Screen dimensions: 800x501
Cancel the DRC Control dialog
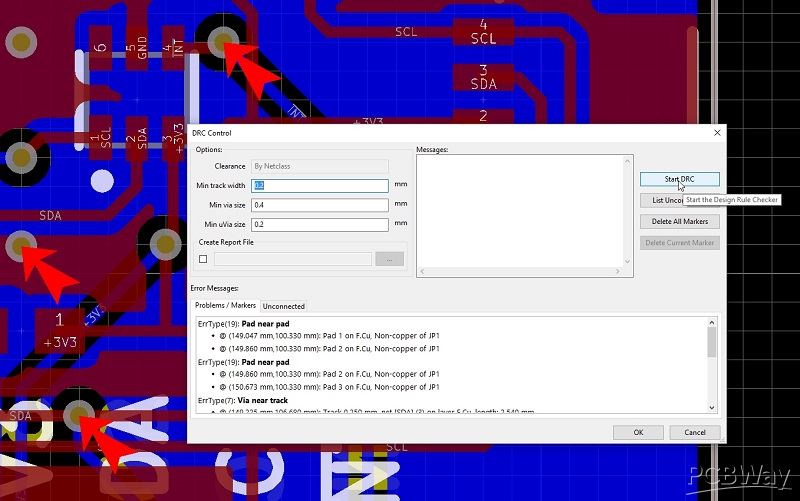(694, 432)
